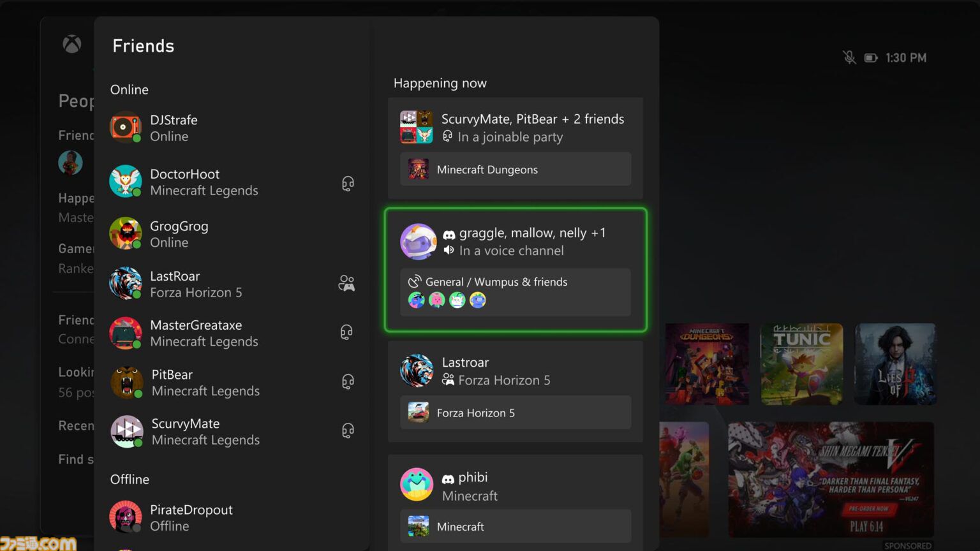The image size is (980, 551).
Task: Click the Friends panel title
Action: (x=143, y=46)
